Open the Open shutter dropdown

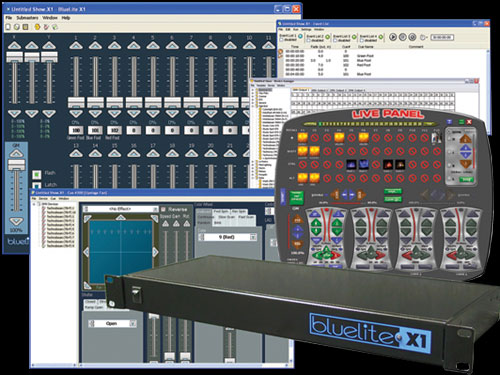[112, 323]
